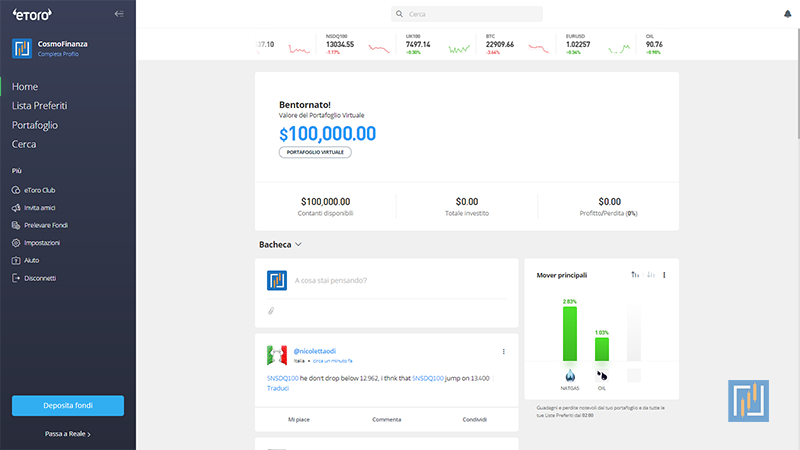Viewport: 800px width, 450px height.
Task: Click Invita amici megaphone icon
Action: pyautogui.click(x=16, y=208)
